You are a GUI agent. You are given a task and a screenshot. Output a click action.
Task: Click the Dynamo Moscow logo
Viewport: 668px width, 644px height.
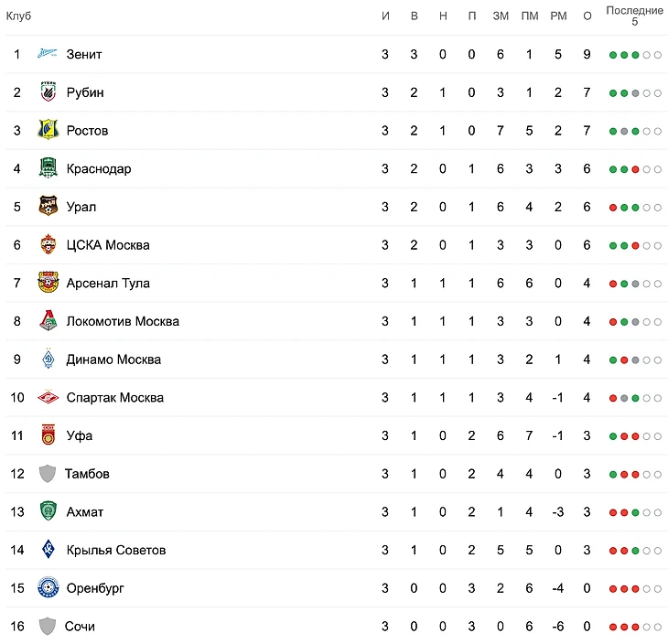pyautogui.click(x=48, y=360)
